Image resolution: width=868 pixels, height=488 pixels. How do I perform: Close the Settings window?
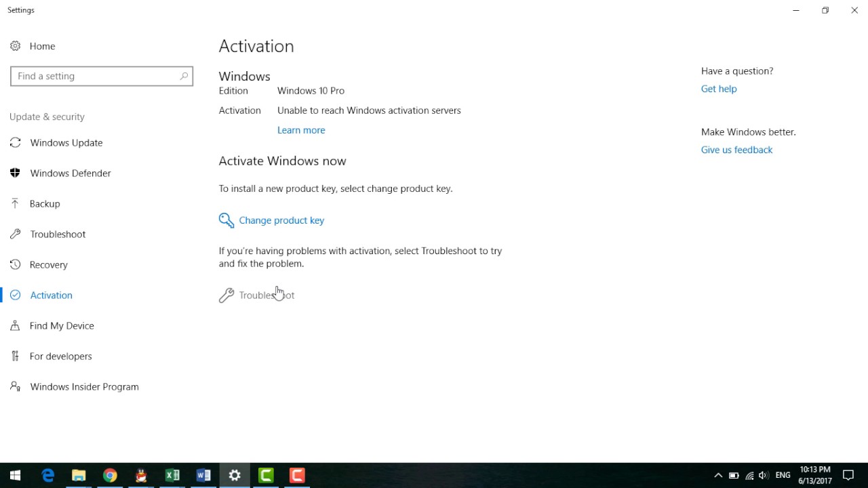[854, 10]
